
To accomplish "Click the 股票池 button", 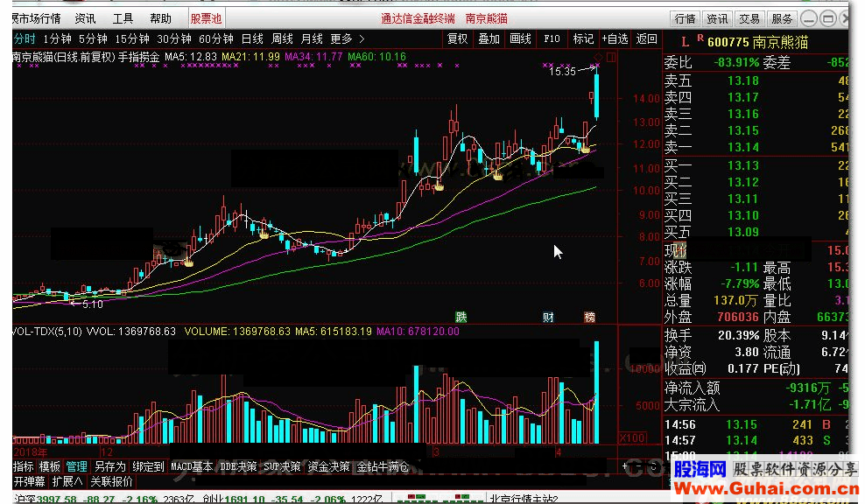I will click(x=206, y=18).
